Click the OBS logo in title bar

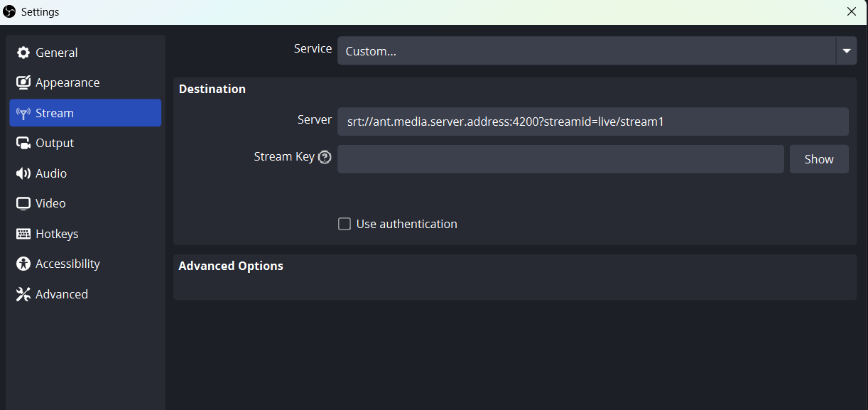[x=10, y=11]
